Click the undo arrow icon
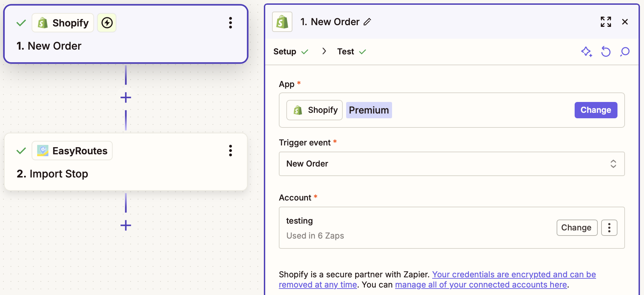The width and height of the screenshot is (644, 295). pos(606,52)
